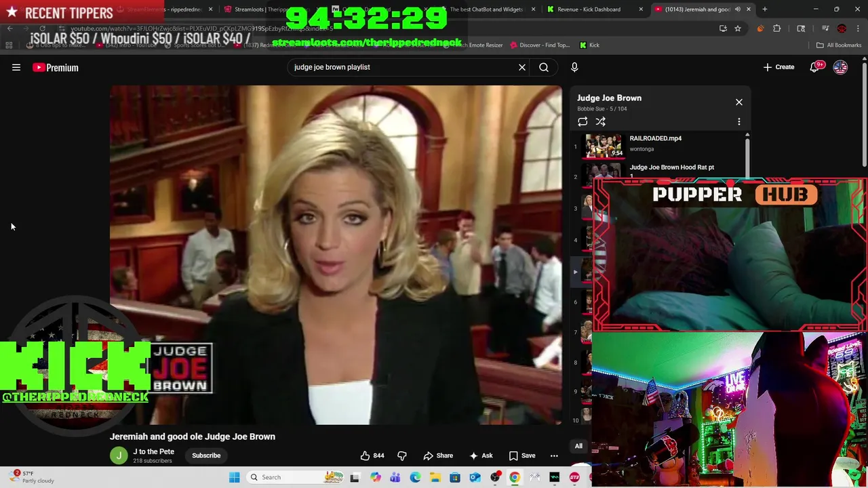The image size is (868, 488).
Task: Open more actions three-dot menu under video
Action: pyautogui.click(x=554, y=455)
